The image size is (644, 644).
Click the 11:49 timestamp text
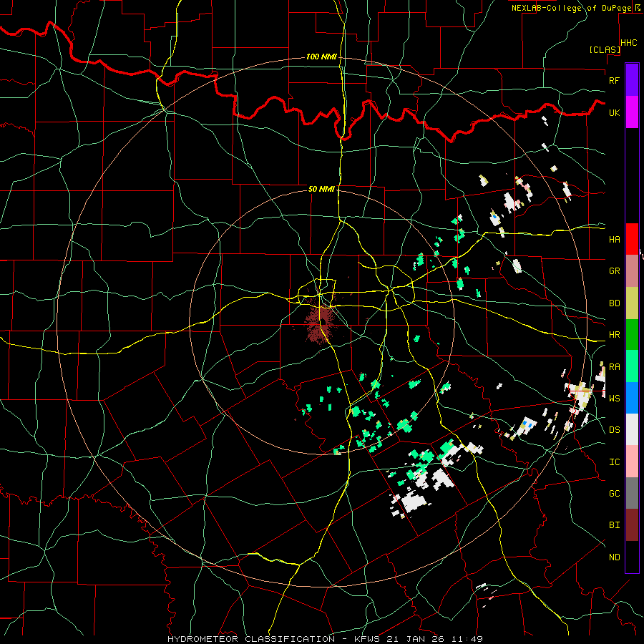pos(468,639)
